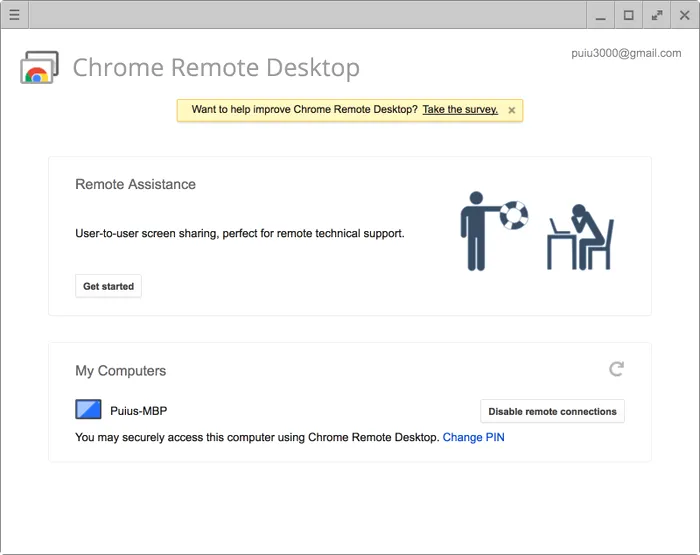
Task: Toggle the fullscreen arrows button in title bar
Action: [x=657, y=15]
